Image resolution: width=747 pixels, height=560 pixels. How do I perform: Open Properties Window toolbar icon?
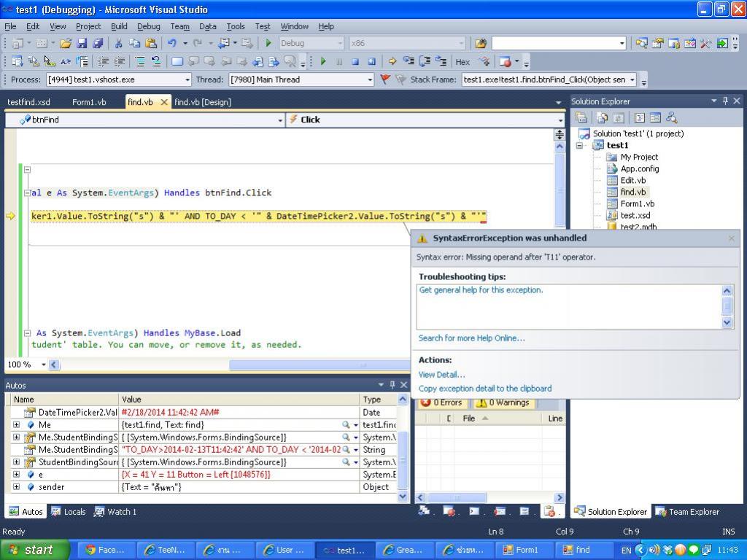tap(658, 43)
